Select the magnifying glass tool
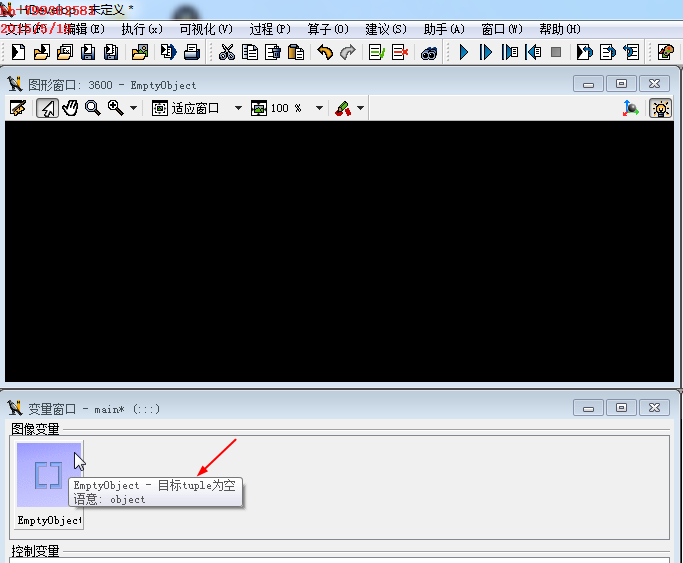 pyautogui.click(x=92, y=108)
